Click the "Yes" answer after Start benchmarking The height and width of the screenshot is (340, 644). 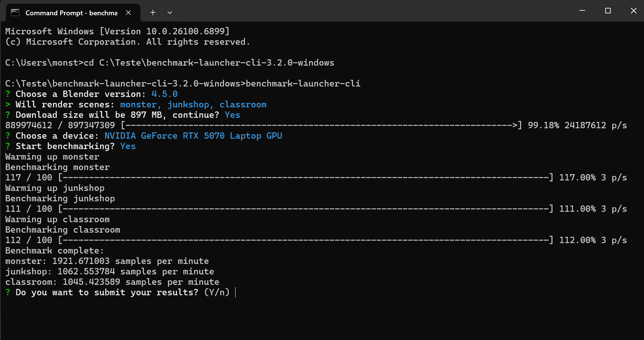click(128, 147)
